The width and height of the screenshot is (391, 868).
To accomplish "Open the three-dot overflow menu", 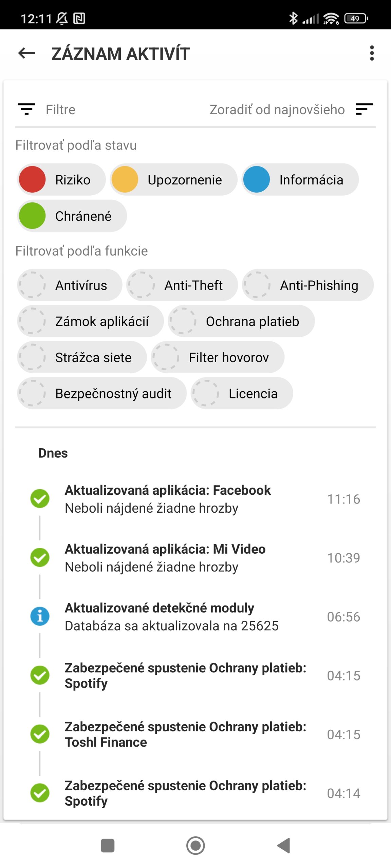I will pyautogui.click(x=372, y=53).
